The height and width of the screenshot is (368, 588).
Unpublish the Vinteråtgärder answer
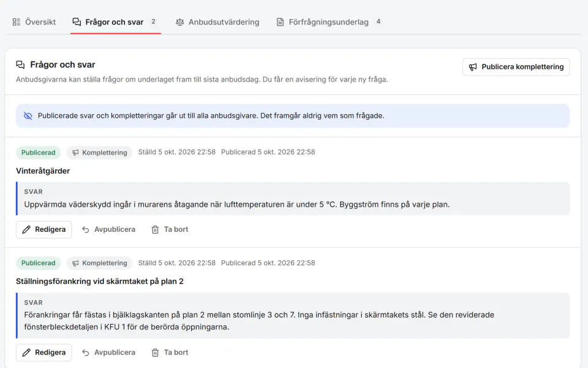[x=109, y=229]
